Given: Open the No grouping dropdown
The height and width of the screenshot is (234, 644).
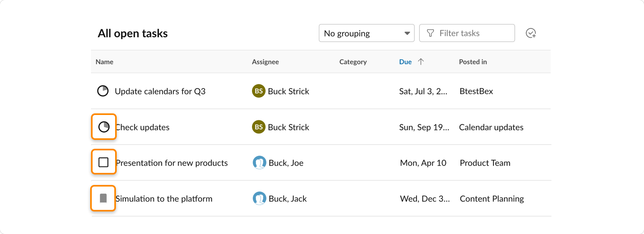Looking at the screenshot, I should coord(367,33).
